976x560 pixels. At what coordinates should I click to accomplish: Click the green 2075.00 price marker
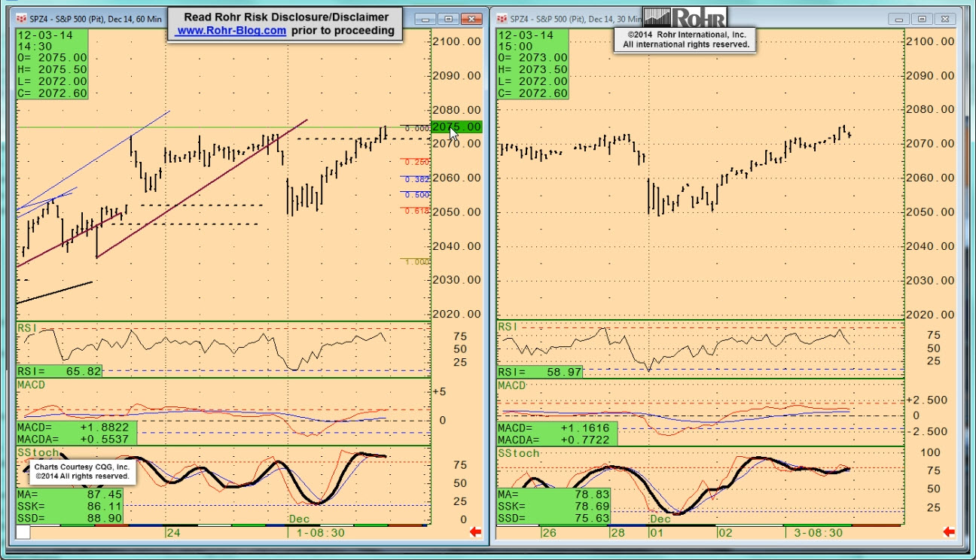click(x=456, y=126)
